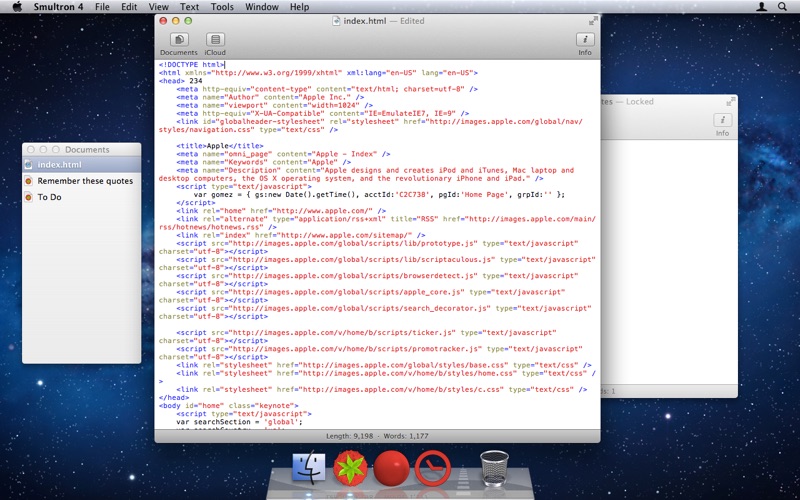Click the blank text area of Locked window
The height and width of the screenshot is (500, 800).
[669, 262]
